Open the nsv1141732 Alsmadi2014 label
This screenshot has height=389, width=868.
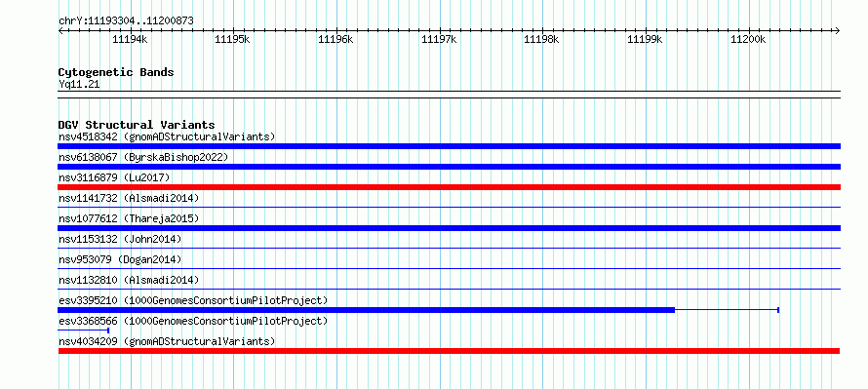[x=129, y=198]
